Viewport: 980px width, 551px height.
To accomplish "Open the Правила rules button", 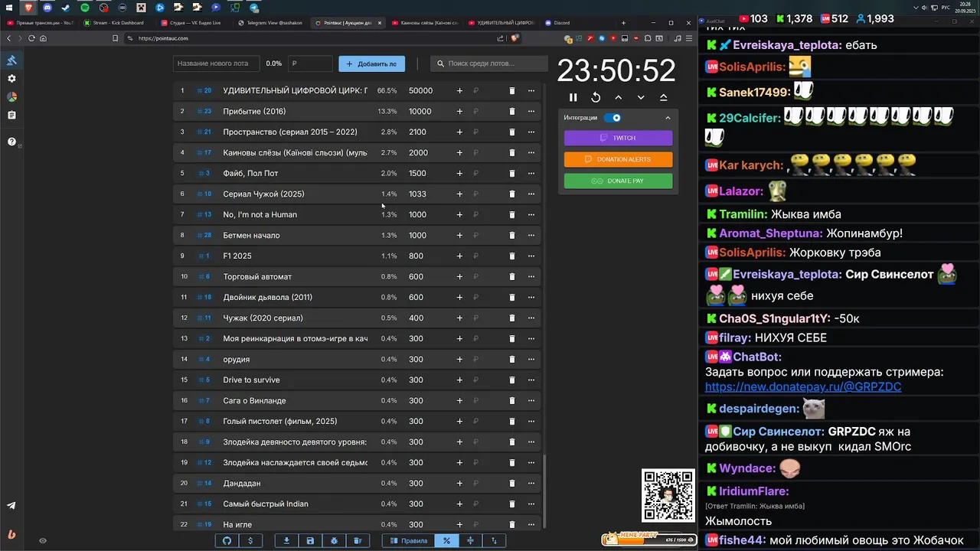I will point(408,540).
